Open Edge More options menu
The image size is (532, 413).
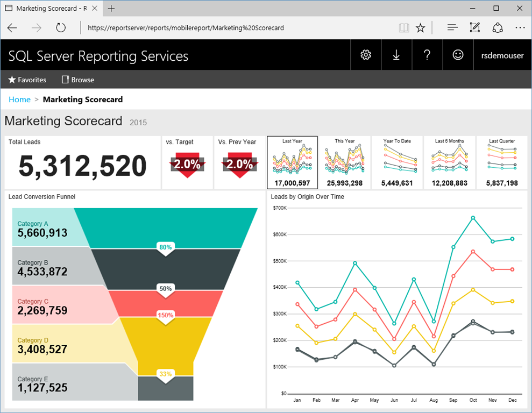click(520, 27)
